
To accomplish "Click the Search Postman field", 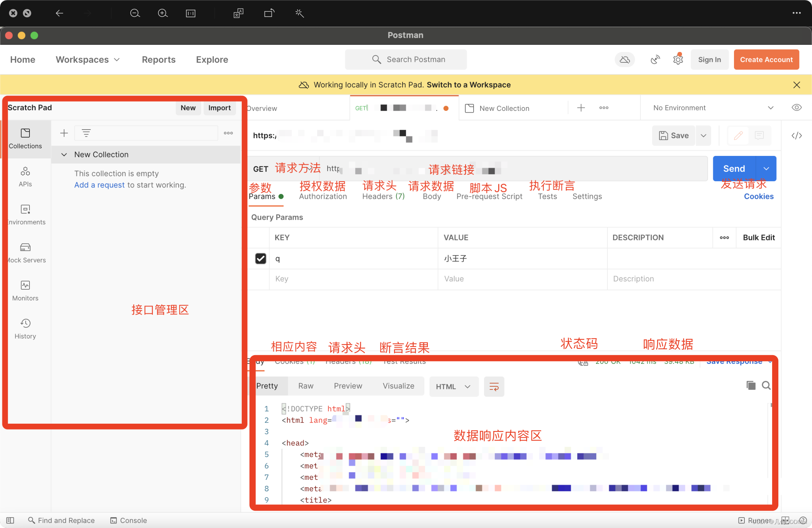I will point(406,60).
